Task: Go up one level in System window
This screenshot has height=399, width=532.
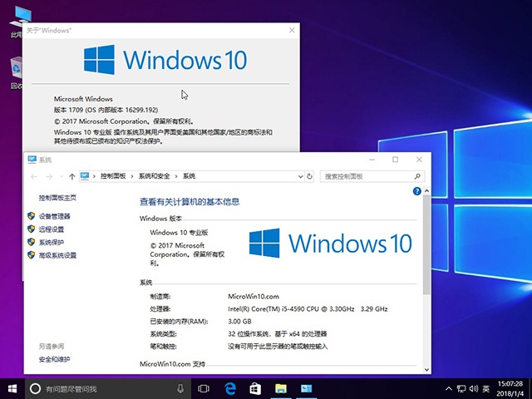Action: tap(72, 176)
